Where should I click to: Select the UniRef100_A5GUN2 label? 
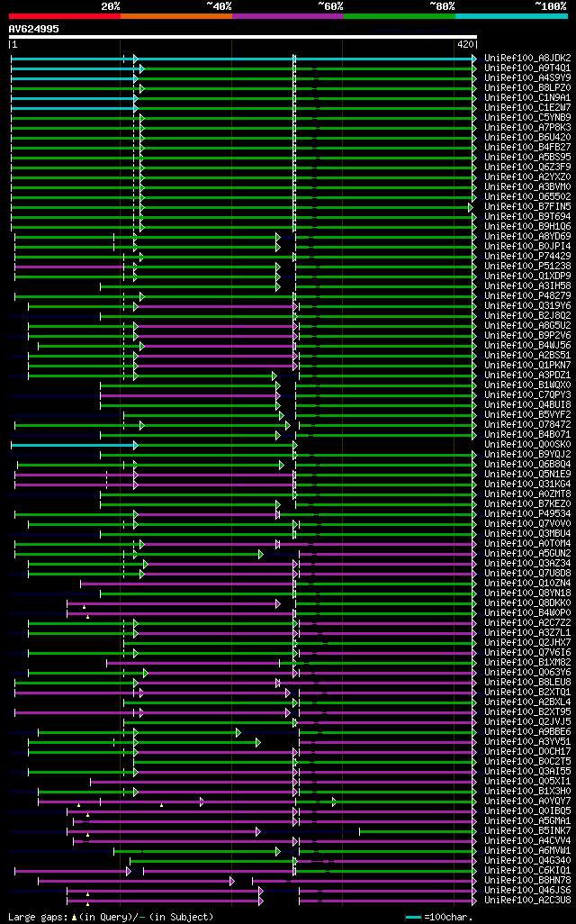tap(527, 553)
